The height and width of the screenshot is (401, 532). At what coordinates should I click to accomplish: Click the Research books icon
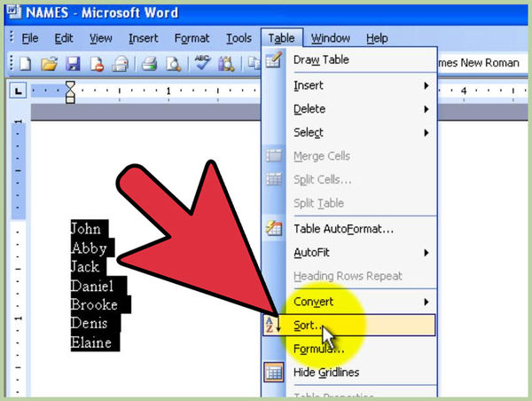coord(227,64)
